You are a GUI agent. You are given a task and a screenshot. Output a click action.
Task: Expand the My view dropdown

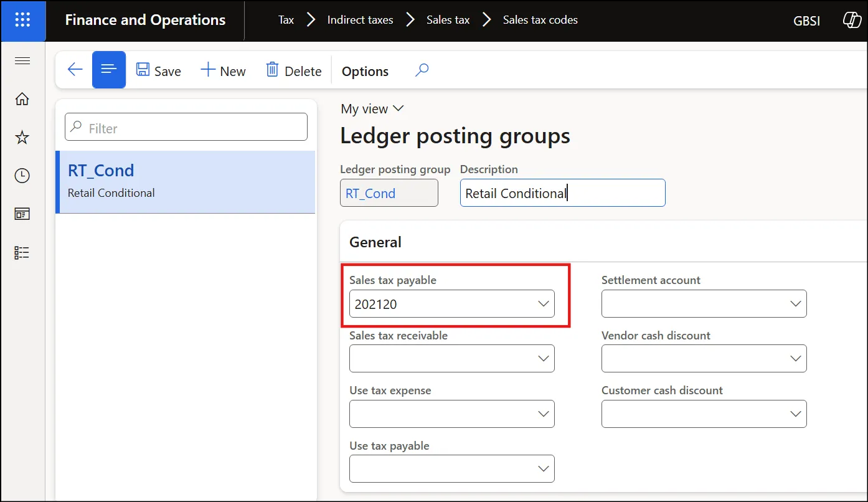click(372, 109)
